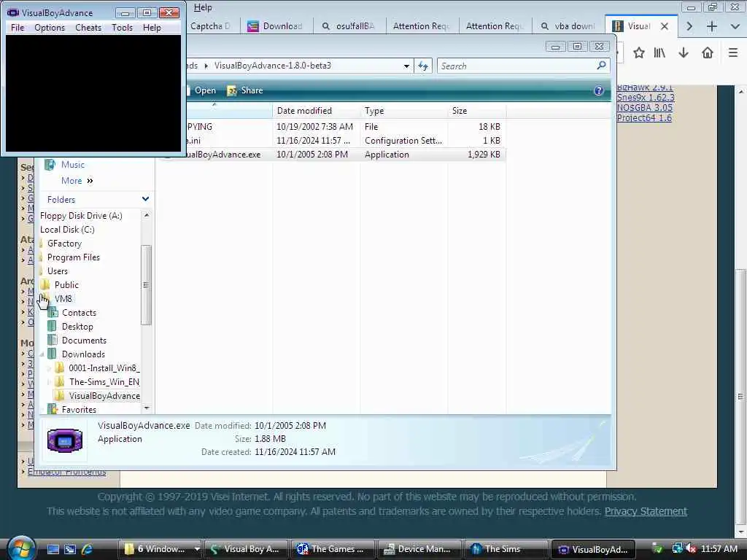Sort by Size column header
The image size is (747, 560).
[x=477, y=111]
